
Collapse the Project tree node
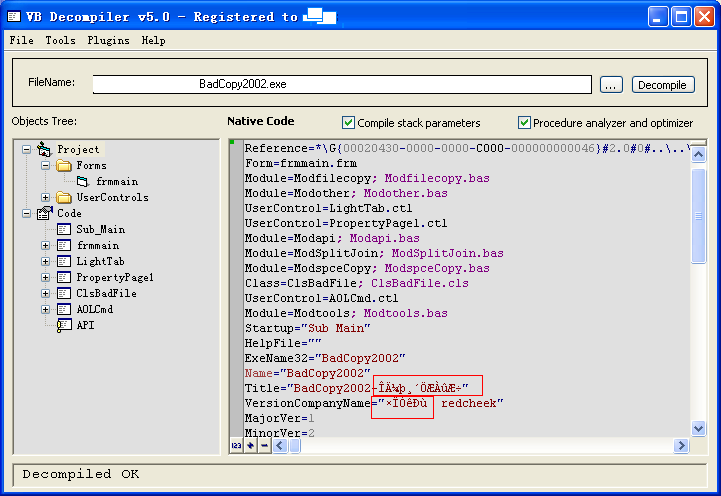point(27,149)
